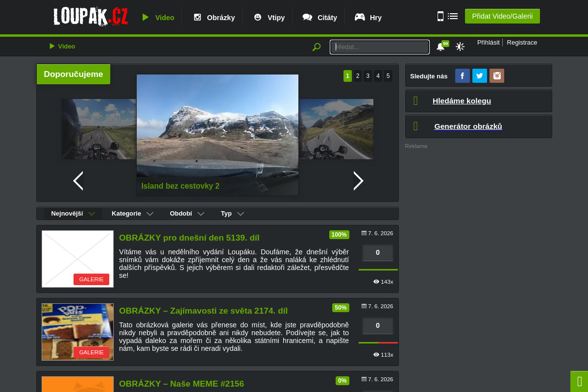
Task: Open the Generátor obrázků link
Action: [x=468, y=126]
